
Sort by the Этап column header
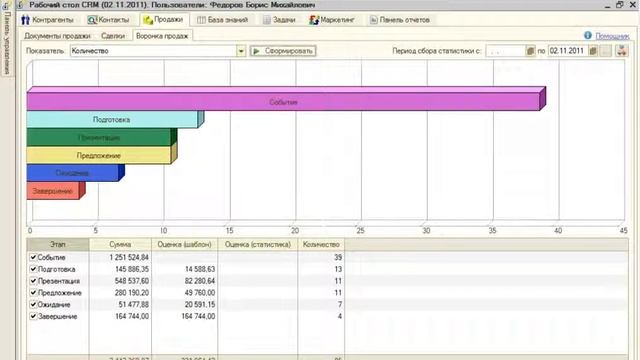click(58, 244)
